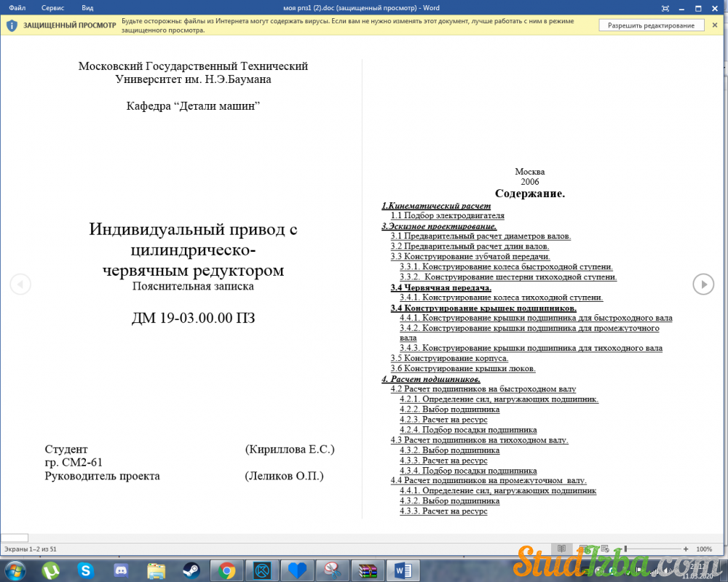Screen dimensions: 728x582
Task: Open link 1.1 Подбор электродвигателя
Action: point(447,215)
